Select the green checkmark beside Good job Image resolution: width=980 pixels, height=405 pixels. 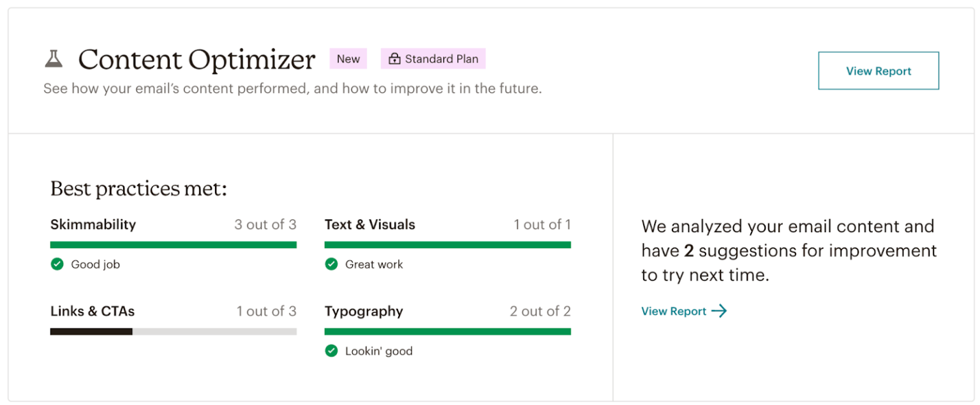[x=57, y=264]
